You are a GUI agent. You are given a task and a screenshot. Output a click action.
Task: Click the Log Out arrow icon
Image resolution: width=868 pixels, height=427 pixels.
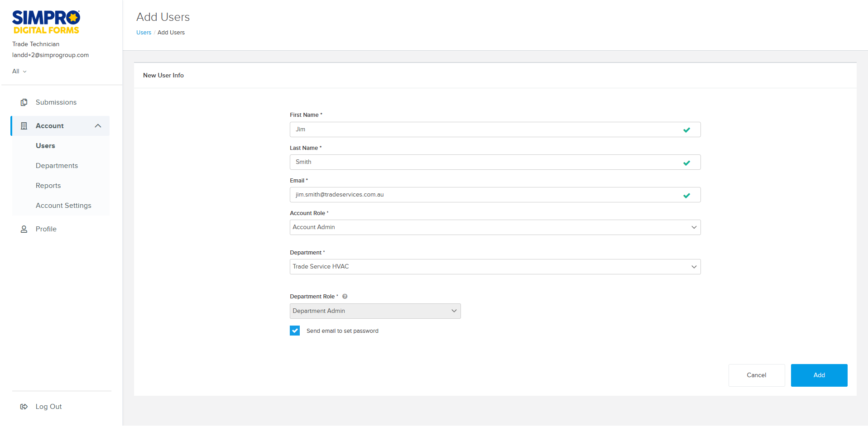[24, 407]
